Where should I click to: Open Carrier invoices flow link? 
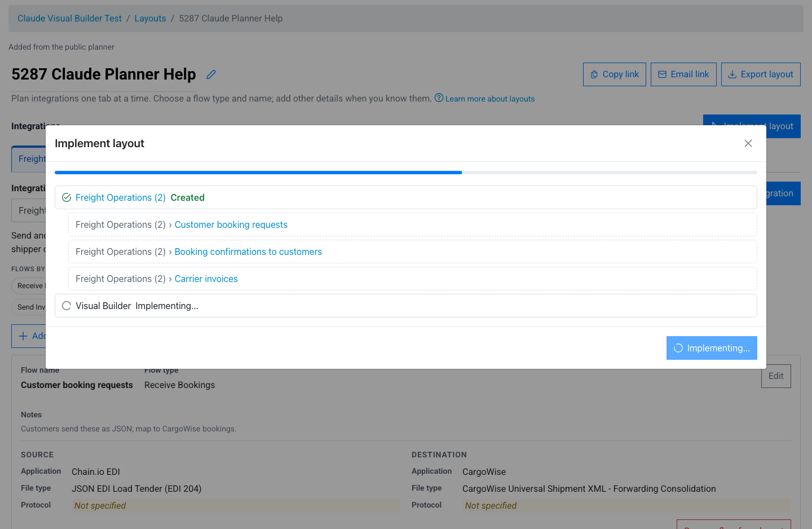(206, 279)
